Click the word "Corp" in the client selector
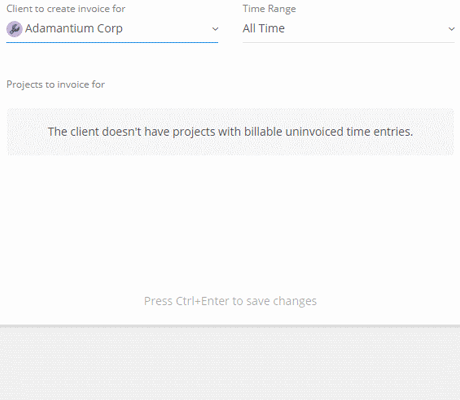The width and height of the screenshot is (460, 400). (x=110, y=29)
